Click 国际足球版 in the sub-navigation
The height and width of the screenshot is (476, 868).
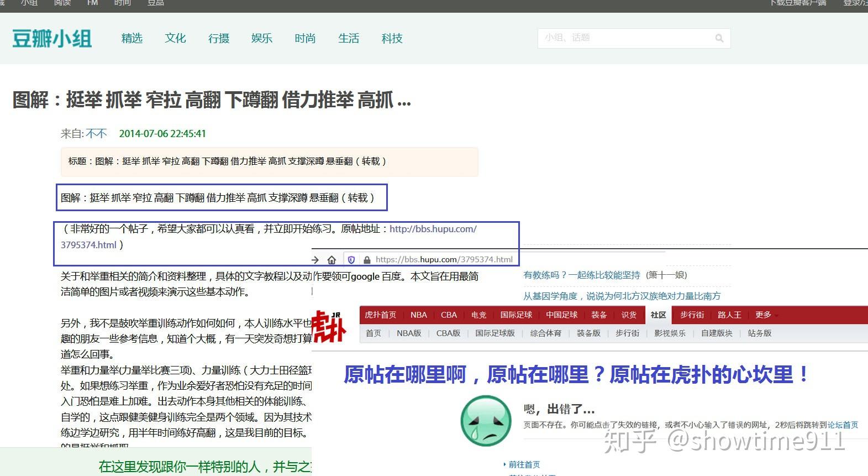click(x=495, y=333)
